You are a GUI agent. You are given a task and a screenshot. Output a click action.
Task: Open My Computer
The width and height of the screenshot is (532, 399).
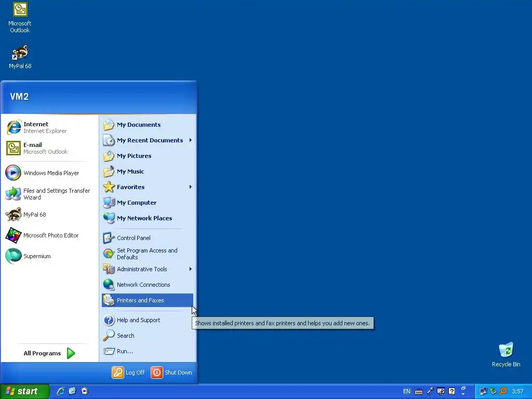147,203
